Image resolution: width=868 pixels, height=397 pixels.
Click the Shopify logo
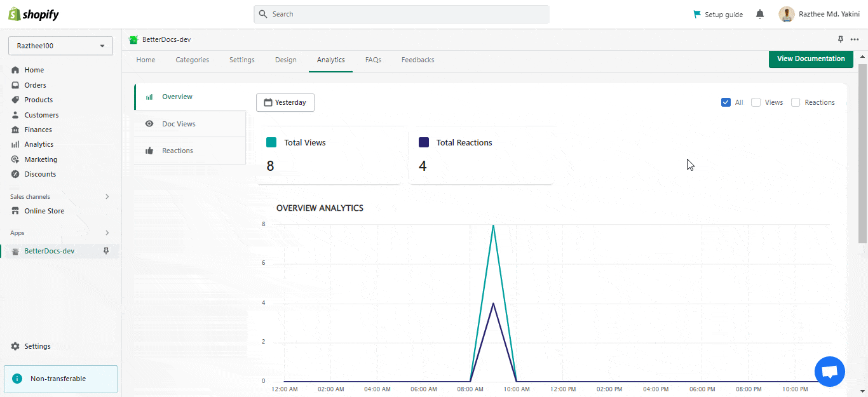pos(34,14)
